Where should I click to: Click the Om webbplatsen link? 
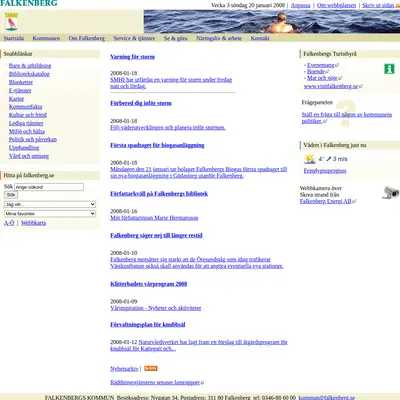[336, 5]
